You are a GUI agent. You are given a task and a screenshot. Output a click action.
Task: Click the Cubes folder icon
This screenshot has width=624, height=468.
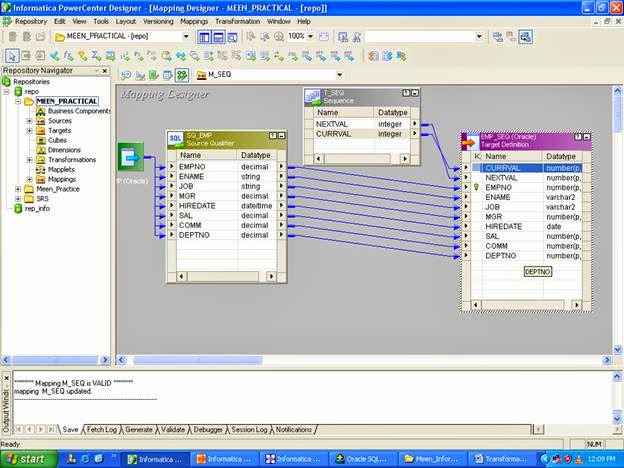(x=41, y=140)
